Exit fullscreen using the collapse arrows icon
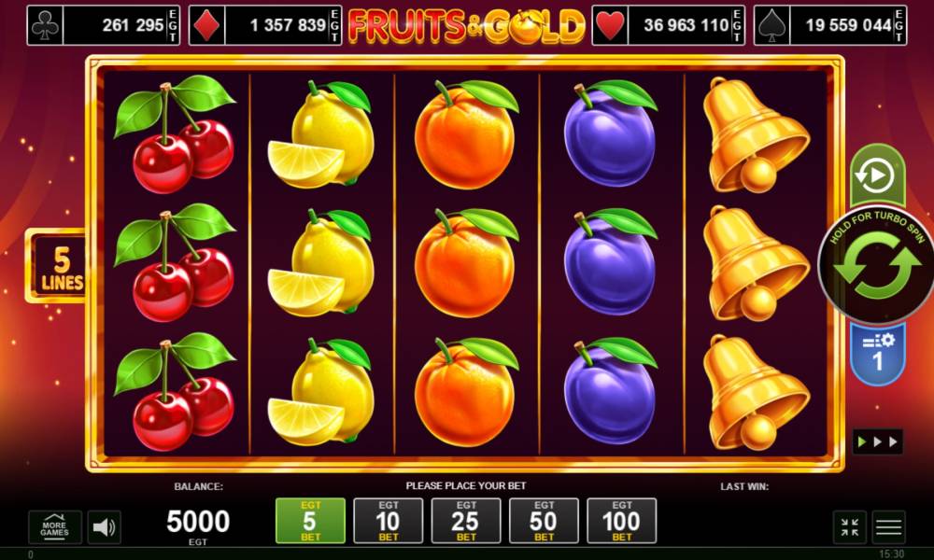The image size is (934, 560). click(x=849, y=526)
